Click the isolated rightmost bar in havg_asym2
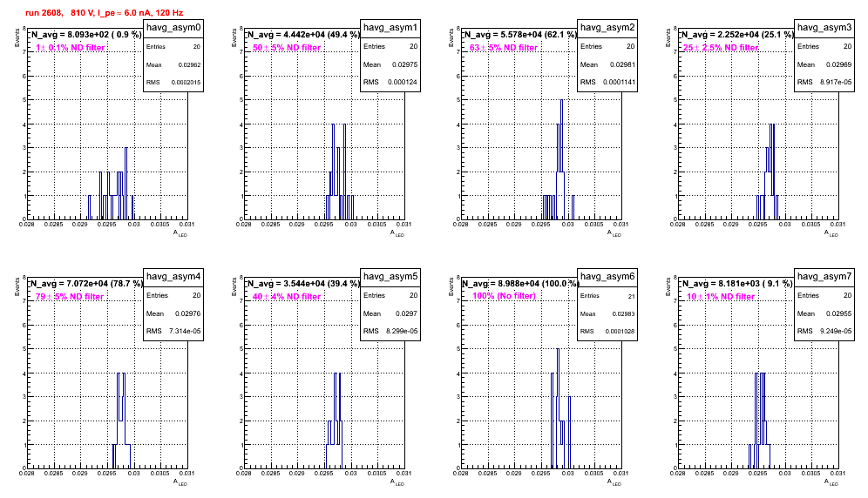Viewport: 868px width, 498px height. pos(573,207)
